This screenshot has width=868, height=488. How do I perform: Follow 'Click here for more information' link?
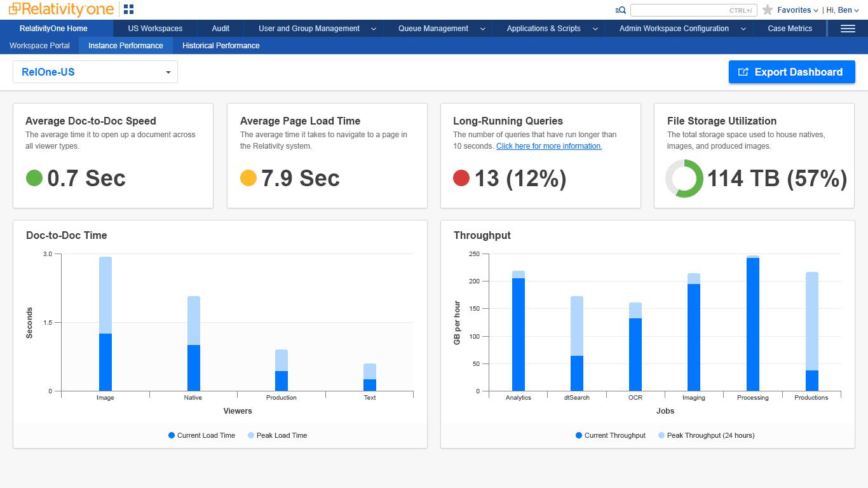point(549,146)
